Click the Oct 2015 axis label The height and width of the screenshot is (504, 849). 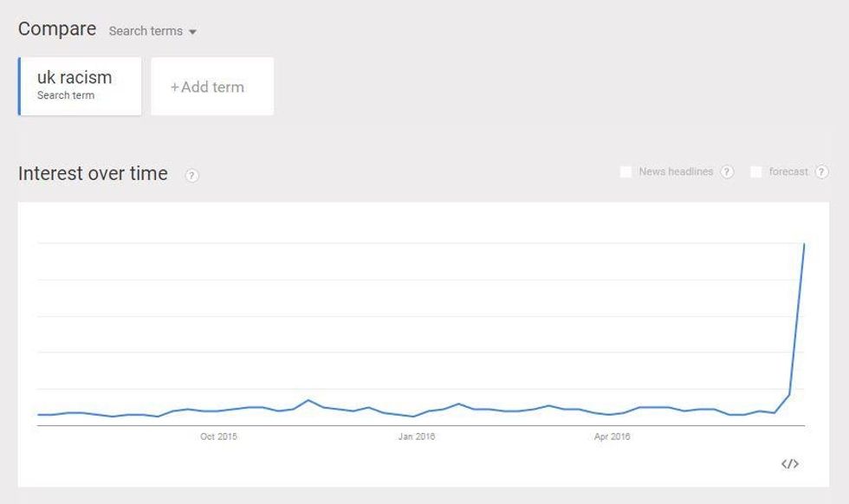(218, 436)
